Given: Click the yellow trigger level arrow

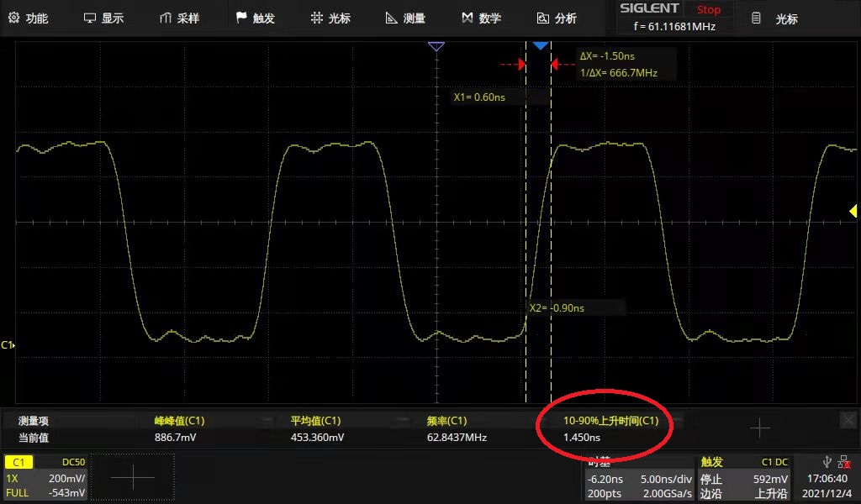Looking at the screenshot, I should [x=853, y=211].
